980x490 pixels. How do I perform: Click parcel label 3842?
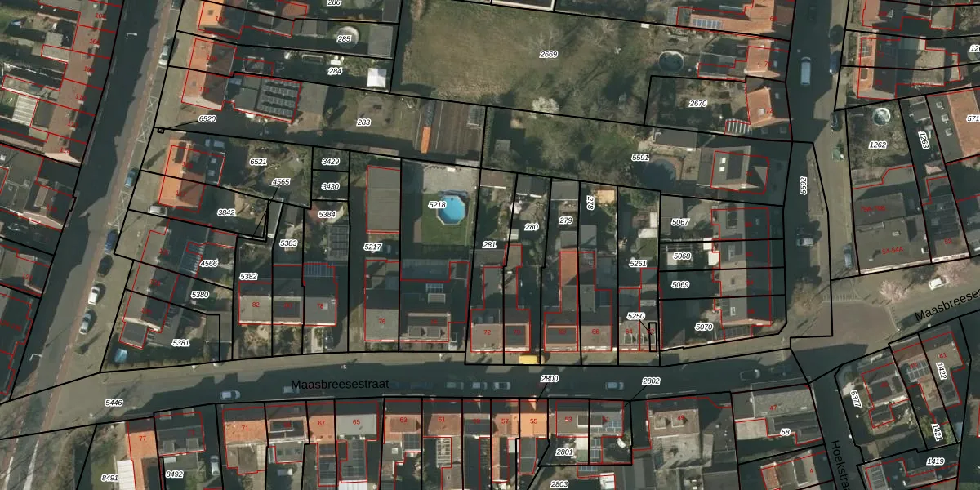click(x=226, y=212)
